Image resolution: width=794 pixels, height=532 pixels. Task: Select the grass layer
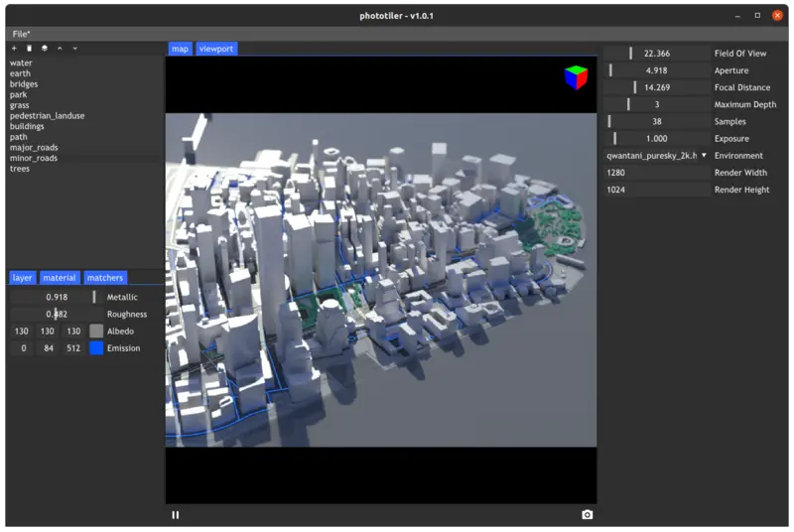tap(19, 105)
